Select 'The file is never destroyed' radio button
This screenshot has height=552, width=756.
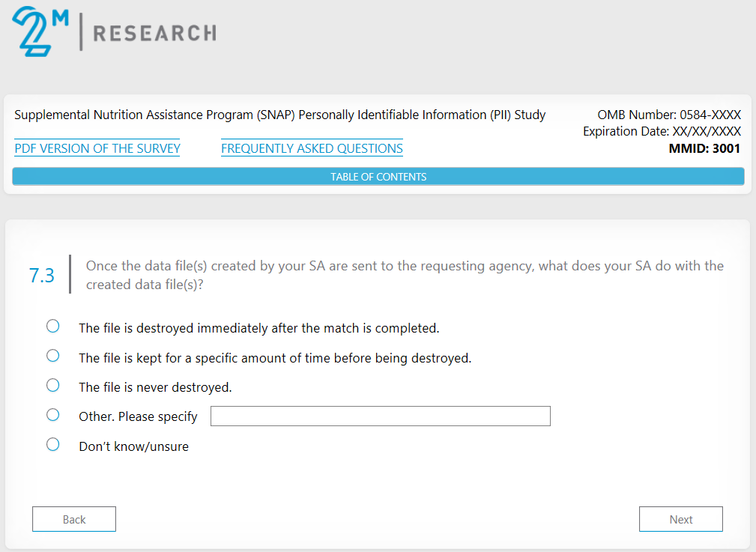[x=53, y=385]
